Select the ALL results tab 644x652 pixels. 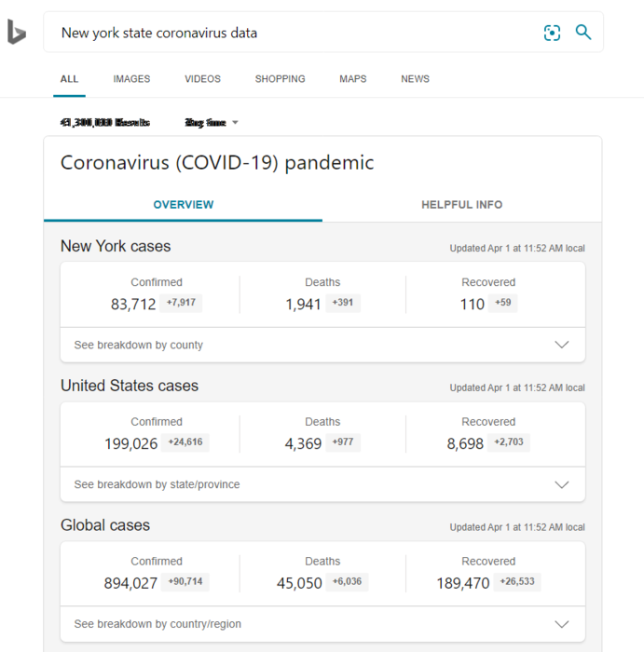click(x=69, y=79)
